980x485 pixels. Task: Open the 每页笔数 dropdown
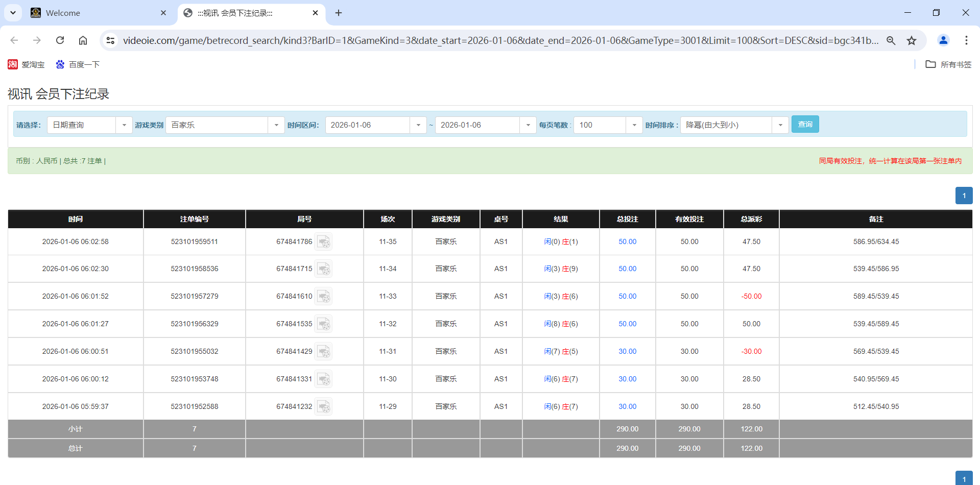click(x=634, y=125)
